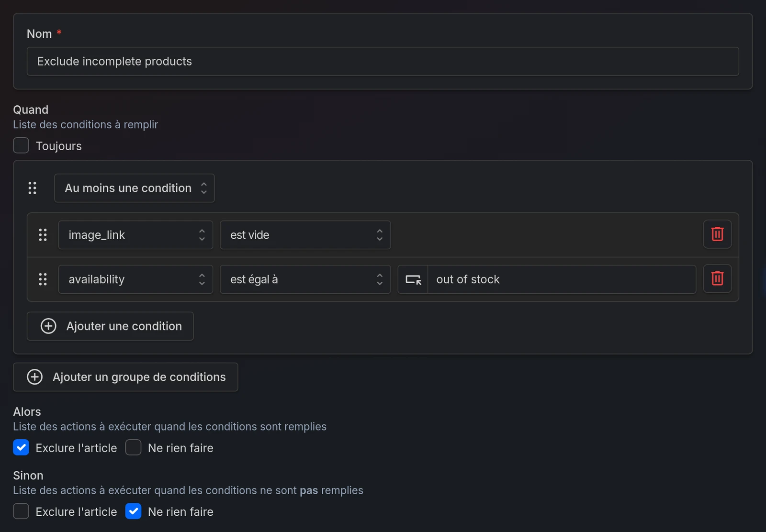Check Ne rien faire under Alors
Image resolution: width=766 pixels, height=532 pixels.
click(x=133, y=447)
